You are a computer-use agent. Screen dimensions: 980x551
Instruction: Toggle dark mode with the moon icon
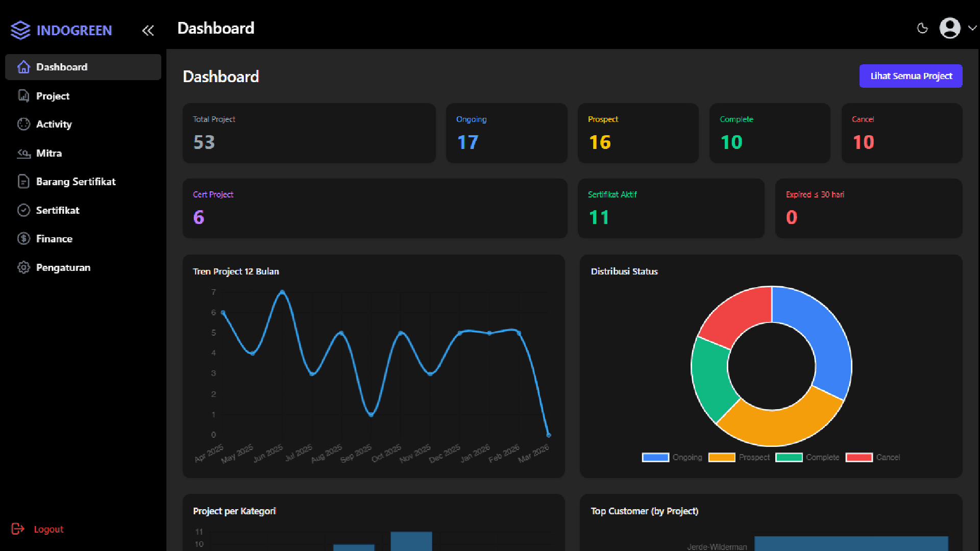922,29
